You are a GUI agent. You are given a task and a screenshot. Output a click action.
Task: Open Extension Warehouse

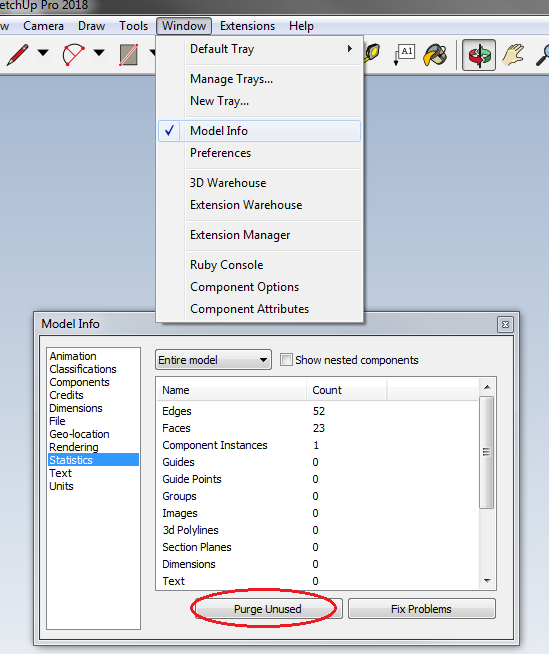click(259, 205)
